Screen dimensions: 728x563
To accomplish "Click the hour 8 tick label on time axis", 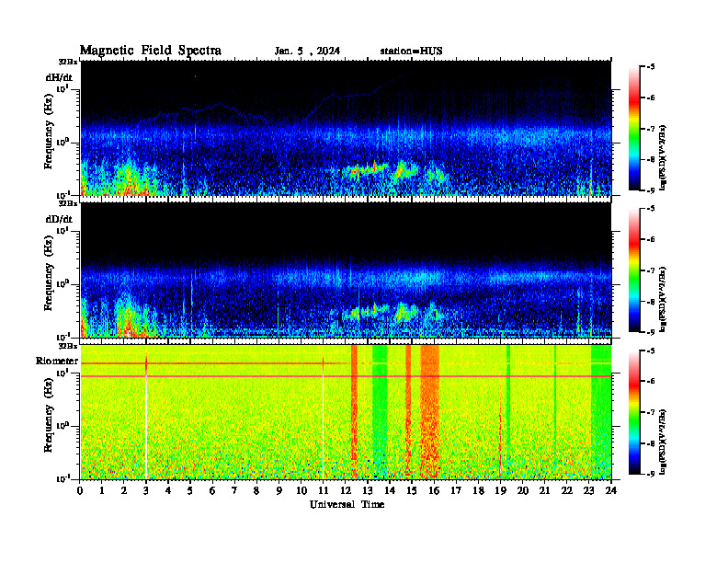I will (256, 491).
